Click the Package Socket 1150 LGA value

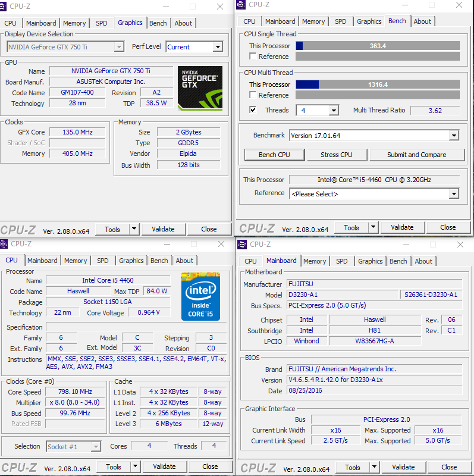(x=108, y=302)
